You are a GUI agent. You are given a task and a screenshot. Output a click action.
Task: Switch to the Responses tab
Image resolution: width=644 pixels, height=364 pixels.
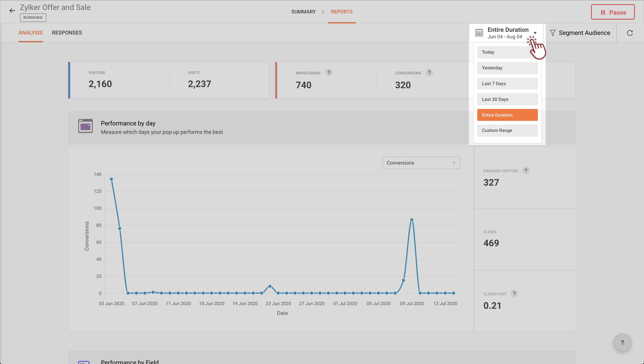tap(67, 33)
